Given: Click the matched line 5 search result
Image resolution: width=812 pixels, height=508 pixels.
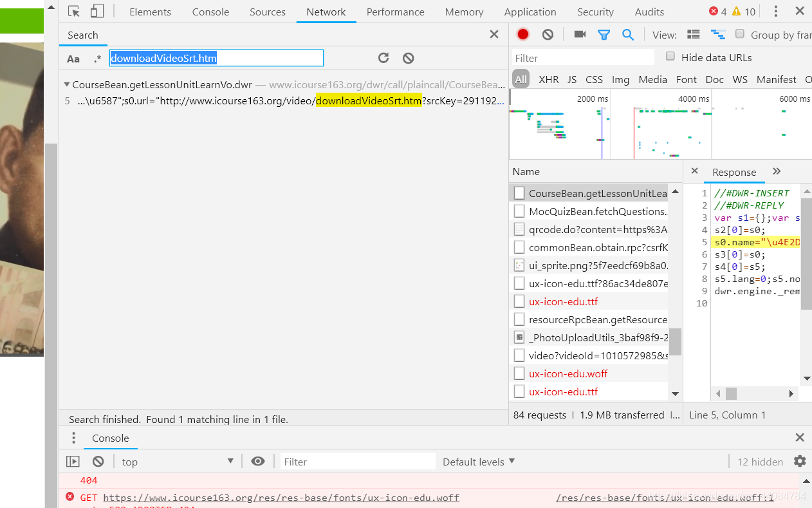Looking at the screenshot, I should click(x=284, y=100).
